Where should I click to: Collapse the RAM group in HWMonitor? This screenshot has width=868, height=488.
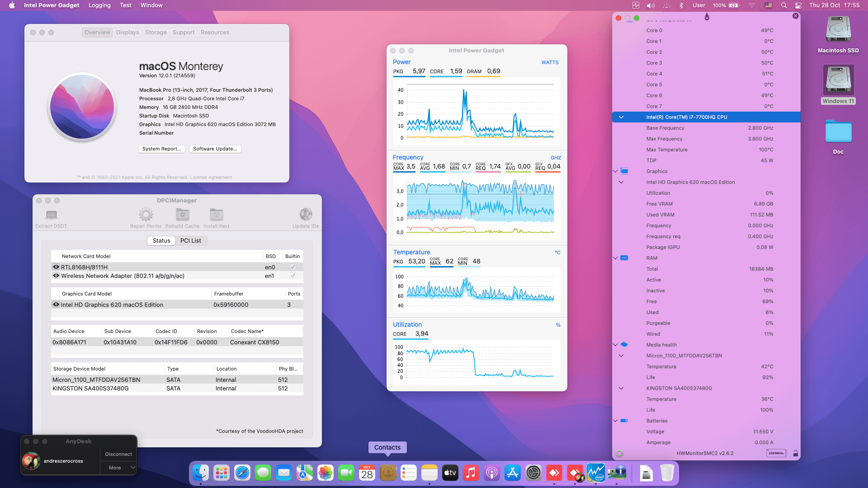615,258
